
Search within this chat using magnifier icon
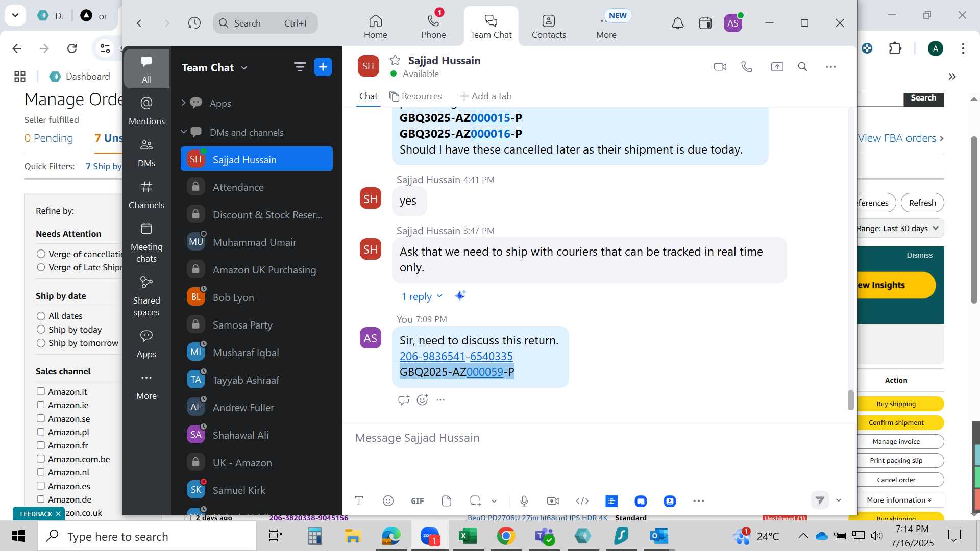coord(802,67)
